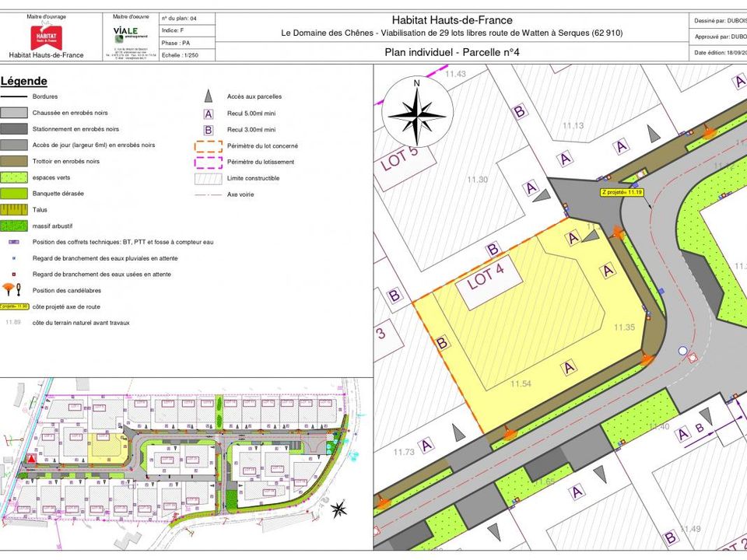This screenshot has height=560, width=747.
Task: Click the 'LOT 4' label on the plan
Action: [x=486, y=278]
